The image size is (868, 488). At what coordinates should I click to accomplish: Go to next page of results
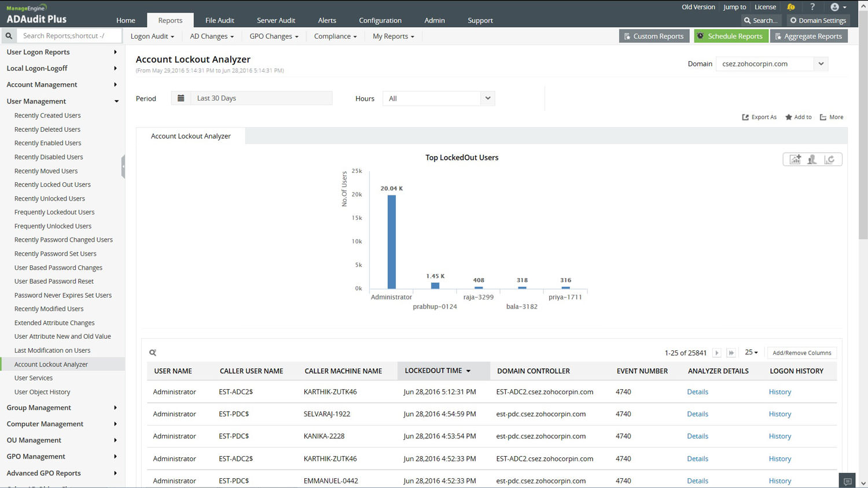(716, 353)
